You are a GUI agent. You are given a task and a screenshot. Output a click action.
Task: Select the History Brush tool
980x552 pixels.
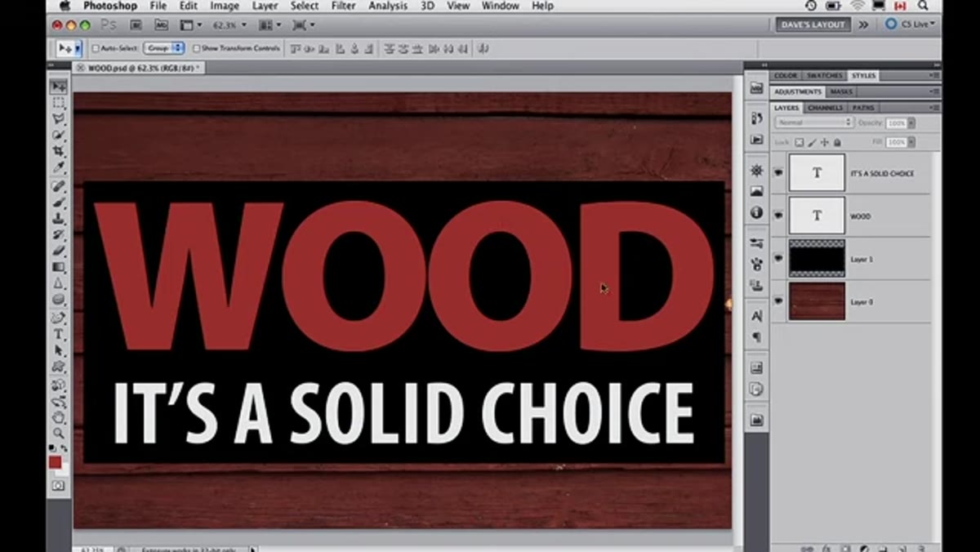[x=59, y=234]
